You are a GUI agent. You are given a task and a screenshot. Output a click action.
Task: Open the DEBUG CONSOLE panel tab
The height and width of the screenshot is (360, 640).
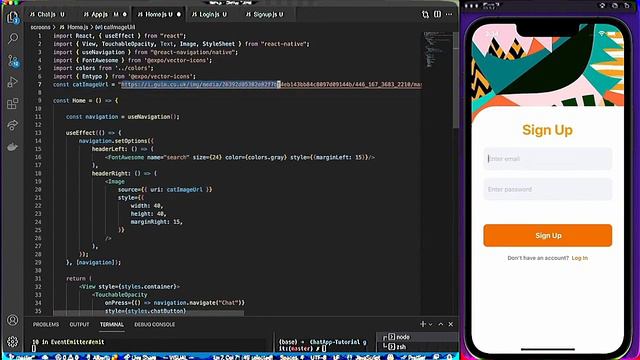point(155,324)
